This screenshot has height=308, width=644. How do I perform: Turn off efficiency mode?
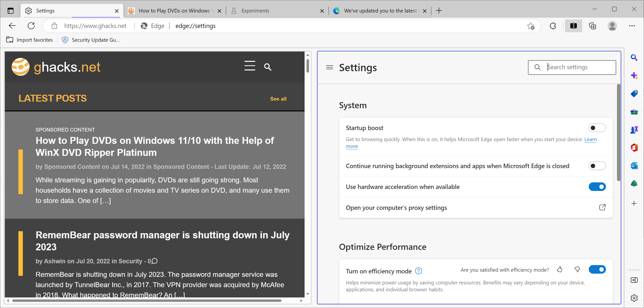(x=597, y=269)
